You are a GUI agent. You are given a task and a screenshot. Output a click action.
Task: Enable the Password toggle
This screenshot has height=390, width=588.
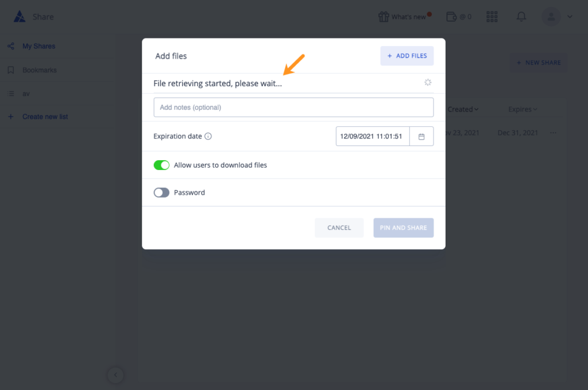click(x=161, y=192)
